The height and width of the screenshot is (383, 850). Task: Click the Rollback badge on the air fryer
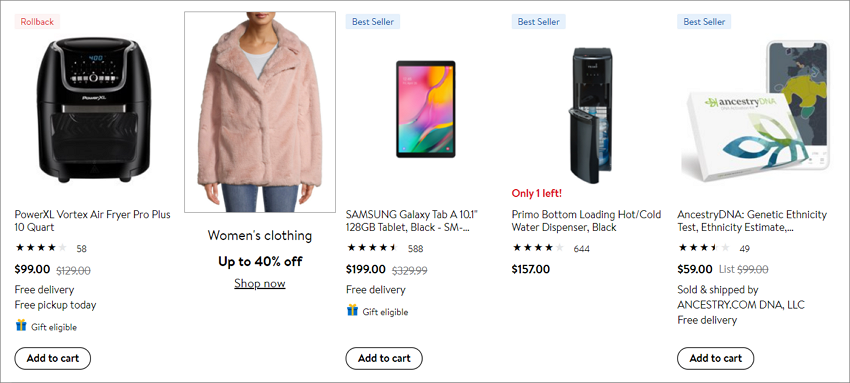37,22
